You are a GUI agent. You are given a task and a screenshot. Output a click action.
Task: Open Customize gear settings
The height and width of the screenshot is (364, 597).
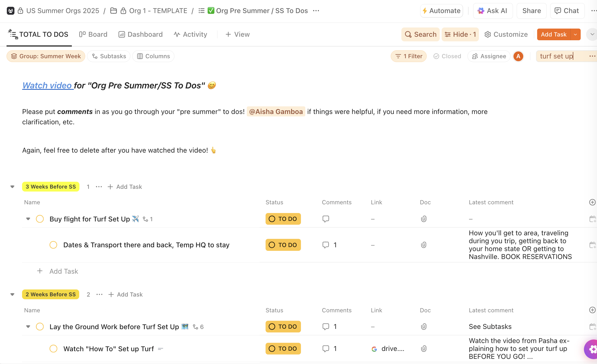click(x=506, y=35)
